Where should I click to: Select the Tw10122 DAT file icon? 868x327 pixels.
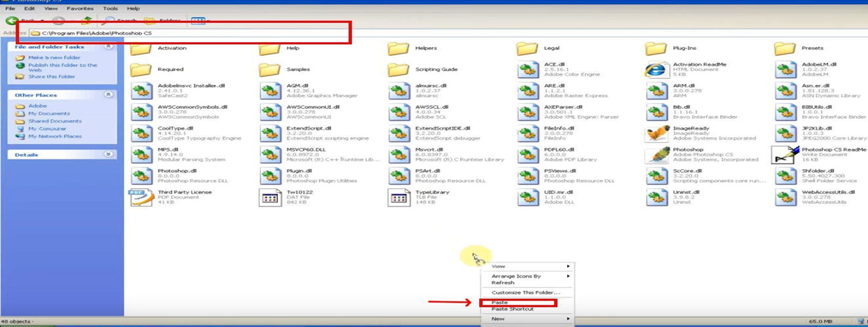click(x=270, y=197)
